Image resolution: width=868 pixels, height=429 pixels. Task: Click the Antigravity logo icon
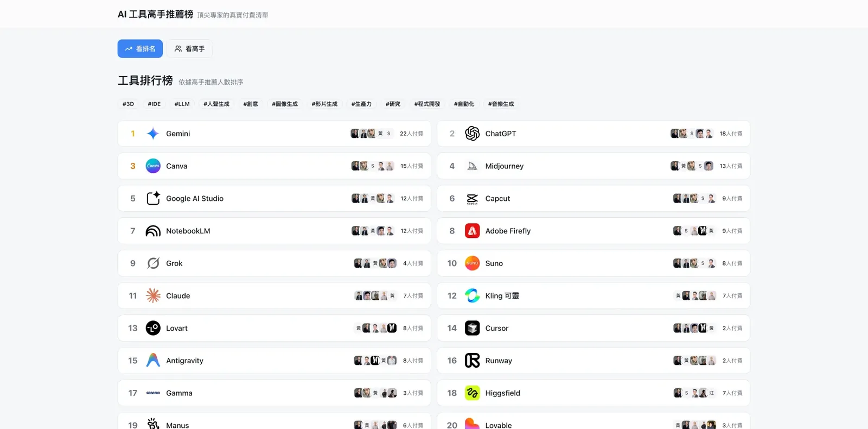153,361
